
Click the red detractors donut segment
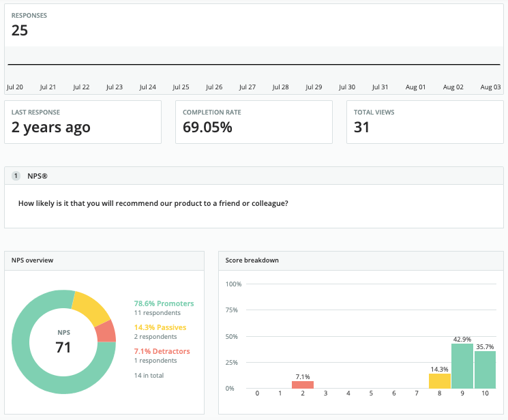click(x=106, y=332)
